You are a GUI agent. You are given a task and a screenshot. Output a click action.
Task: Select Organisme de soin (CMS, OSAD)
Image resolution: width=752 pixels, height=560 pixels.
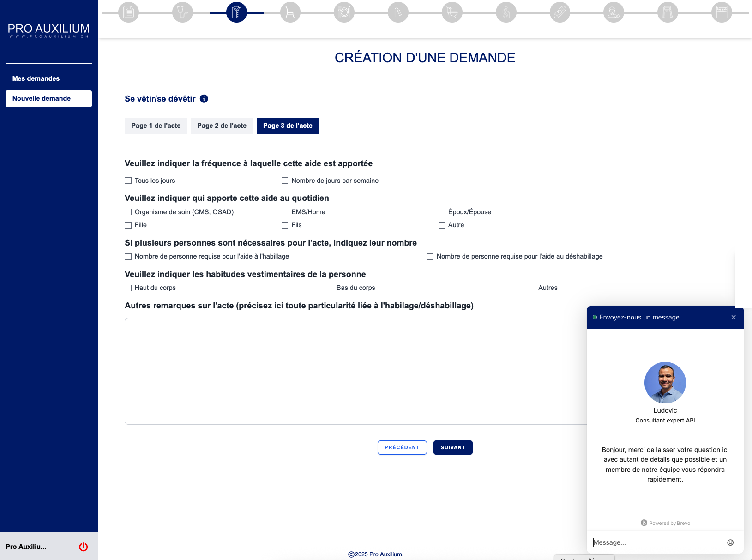128,212
